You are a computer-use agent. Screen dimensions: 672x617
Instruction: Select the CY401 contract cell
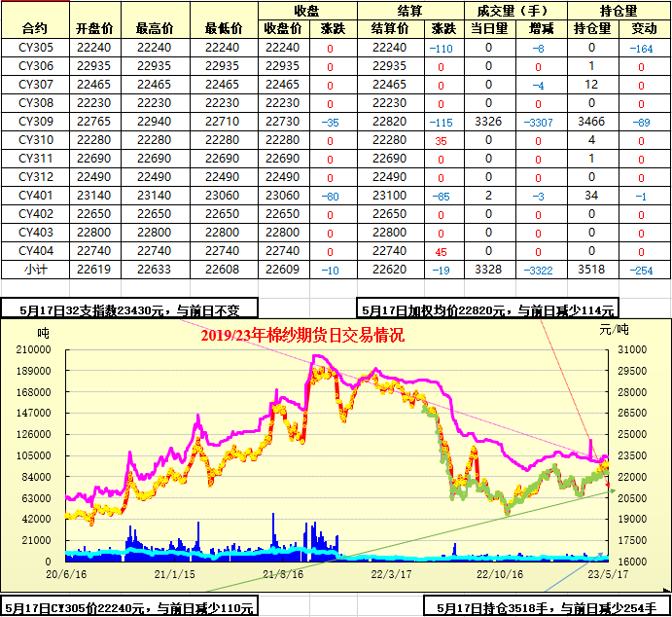36,196
